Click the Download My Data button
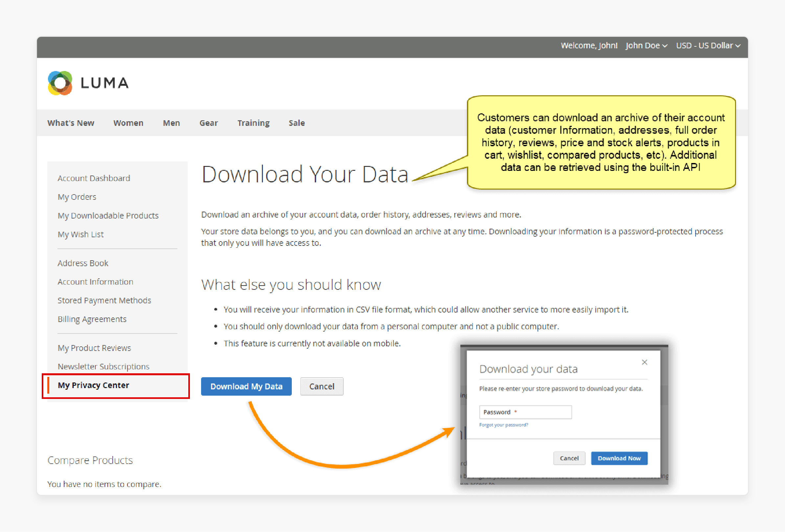 246,386
